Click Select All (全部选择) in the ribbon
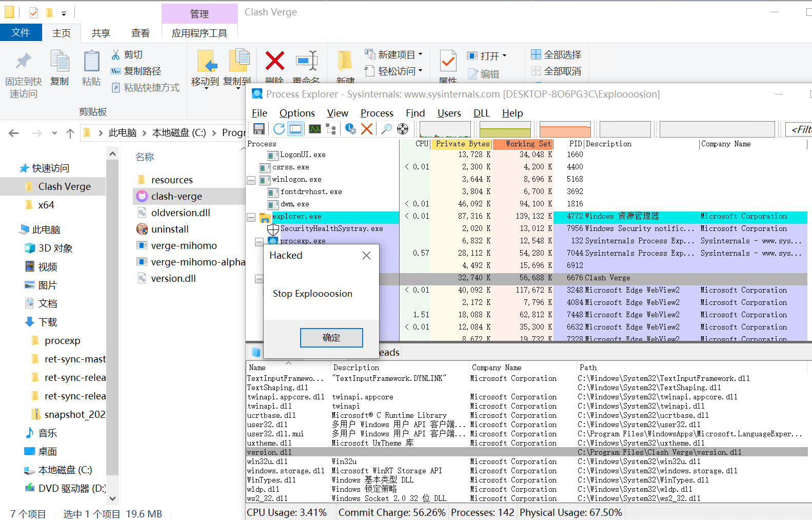Screen dimensions: 812x520 tap(557, 55)
